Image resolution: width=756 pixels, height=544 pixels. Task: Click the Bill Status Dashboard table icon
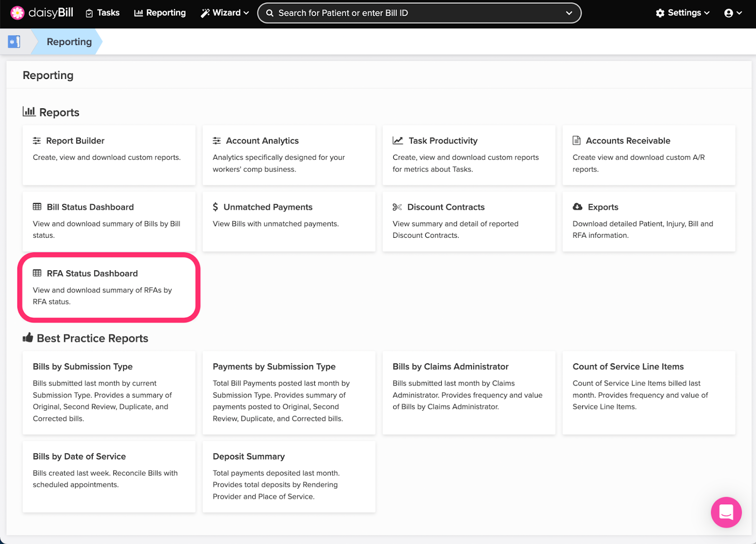point(37,207)
